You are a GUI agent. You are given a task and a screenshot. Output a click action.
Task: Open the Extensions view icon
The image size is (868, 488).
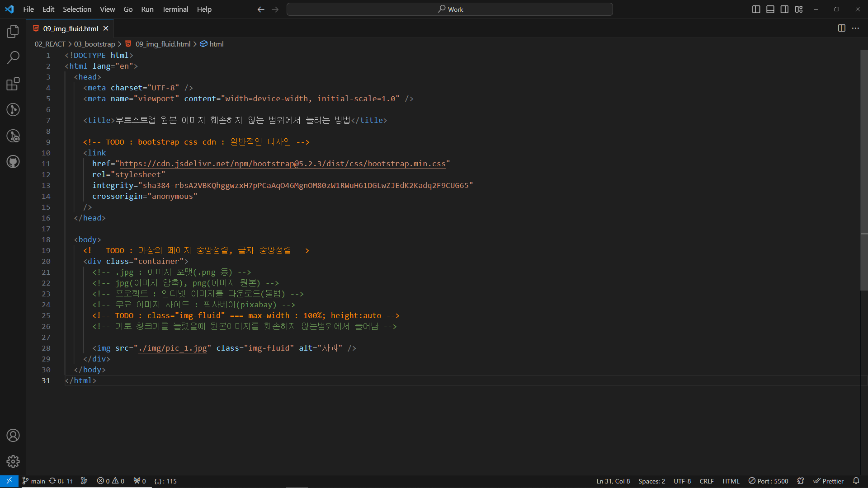(x=13, y=84)
